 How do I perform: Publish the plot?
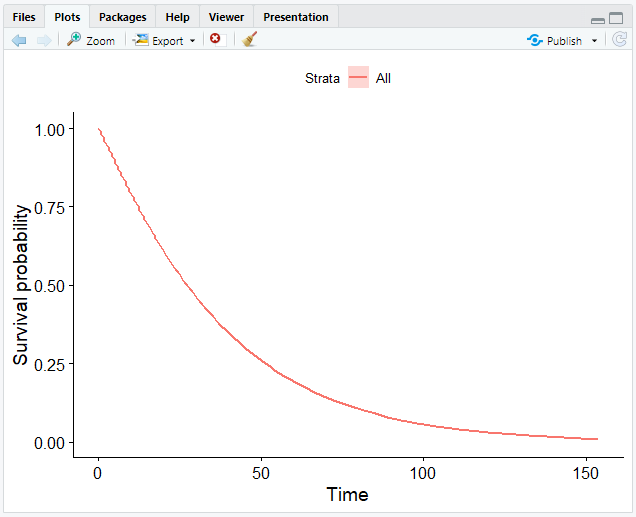click(554, 41)
